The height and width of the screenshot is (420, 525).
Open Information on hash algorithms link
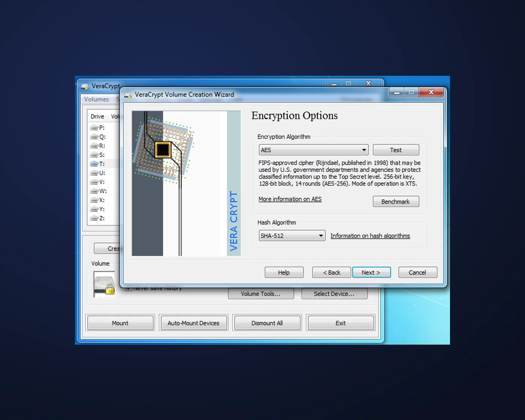(x=370, y=236)
